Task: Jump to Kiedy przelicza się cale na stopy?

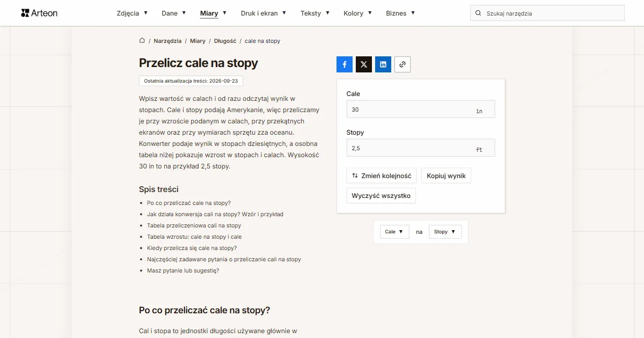Action: click(192, 248)
